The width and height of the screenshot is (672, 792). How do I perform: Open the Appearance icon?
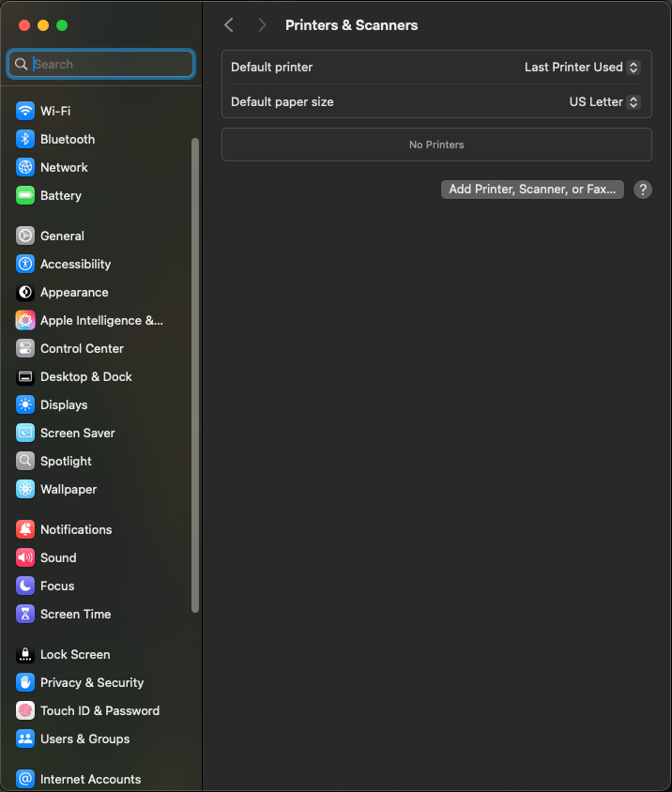pos(25,292)
